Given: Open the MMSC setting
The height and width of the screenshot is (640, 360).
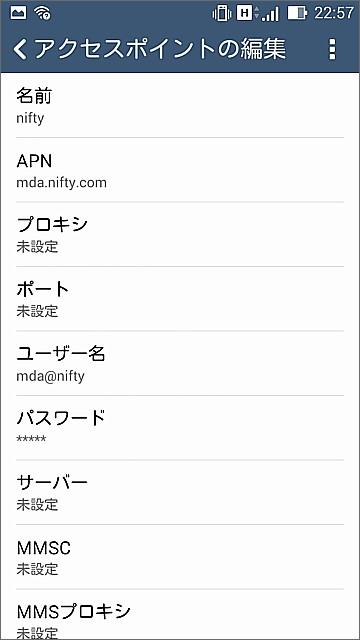Looking at the screenshot, I should [180, 557].
